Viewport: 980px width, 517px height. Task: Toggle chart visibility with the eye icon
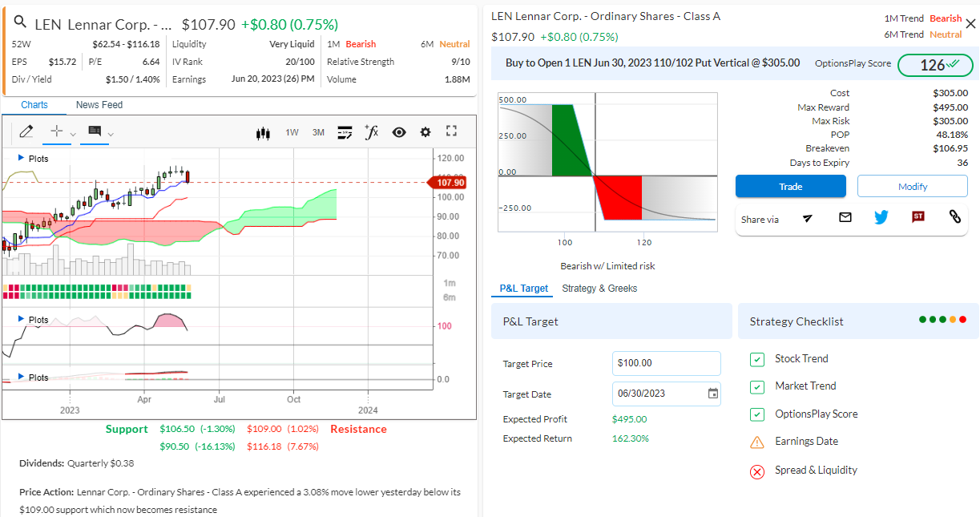pyautogui.click(x=399, y=132)
